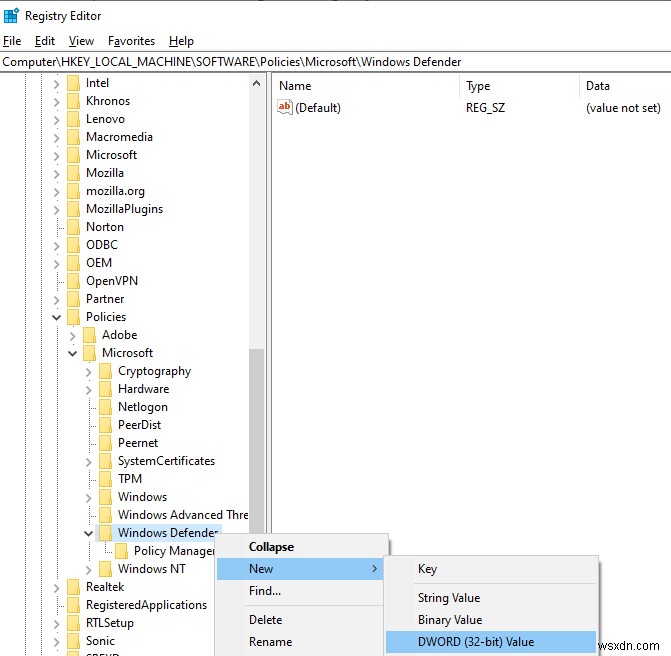Click the Adobe folder icon
This screenshot has height=656, width=671.
(x=89, y=335)
